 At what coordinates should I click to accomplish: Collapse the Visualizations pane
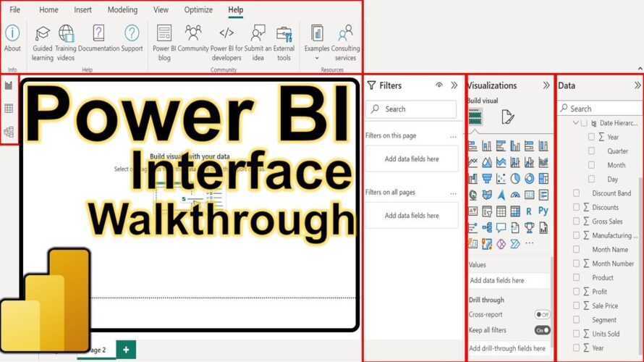(546, 85)
